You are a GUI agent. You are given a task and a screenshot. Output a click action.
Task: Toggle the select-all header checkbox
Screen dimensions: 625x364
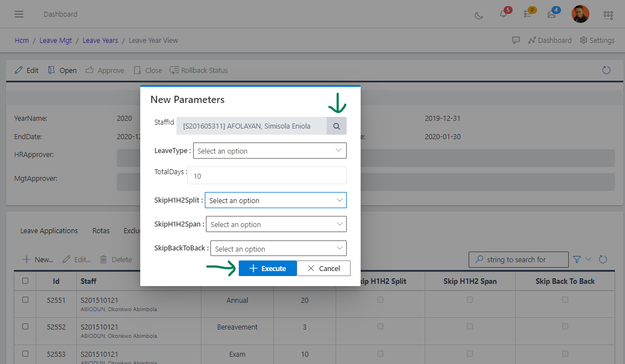coord(25,281)
